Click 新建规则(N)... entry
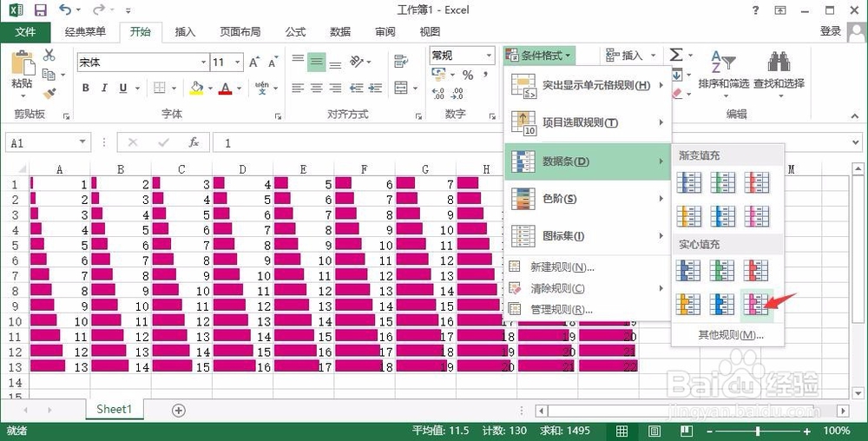Image resolution: width=868 pixels, height=441 pixels. (x=588, y=267)
